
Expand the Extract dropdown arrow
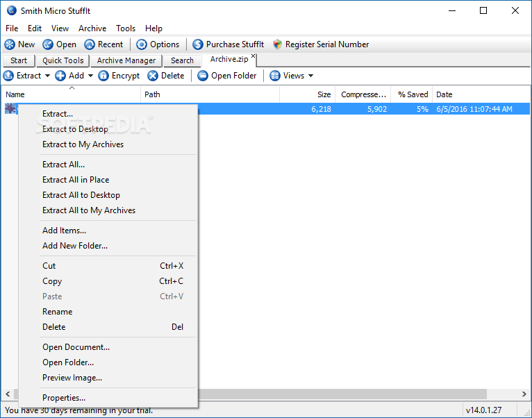tap(47, 76)
